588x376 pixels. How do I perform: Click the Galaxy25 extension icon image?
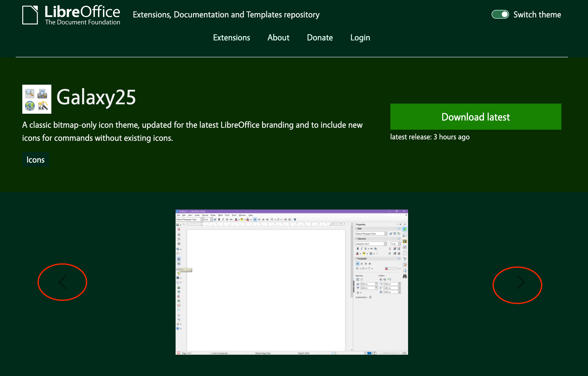(x=37, y=99)
